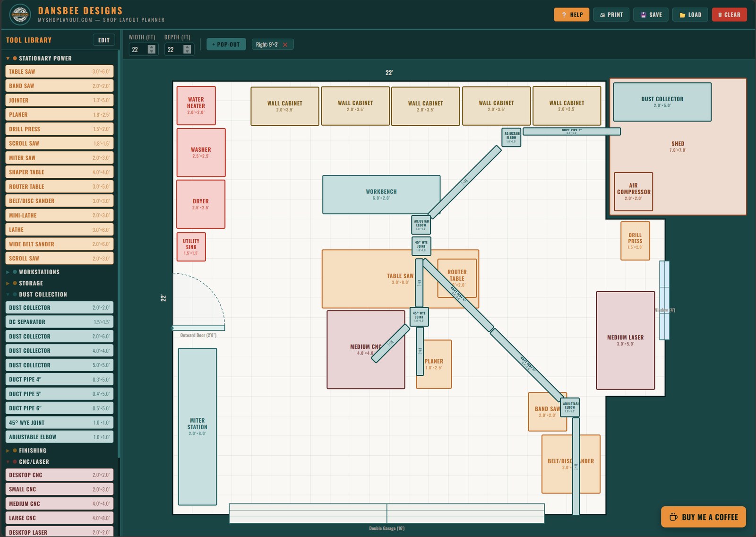The height and width of the screenshot is (537, 756).
Task: Increase Width using its up stepper arrow
Action: click(152, 47)
